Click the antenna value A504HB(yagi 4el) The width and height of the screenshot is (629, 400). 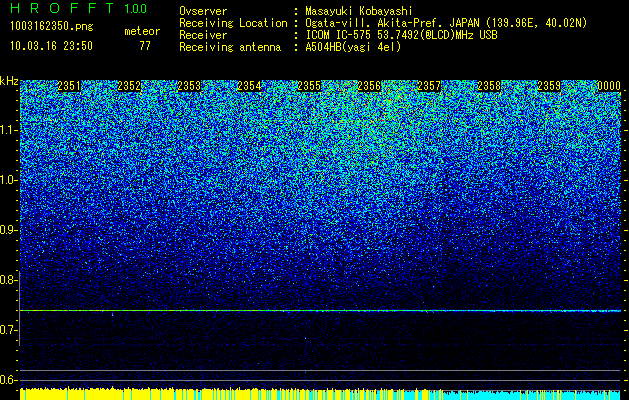coord(353,47)
